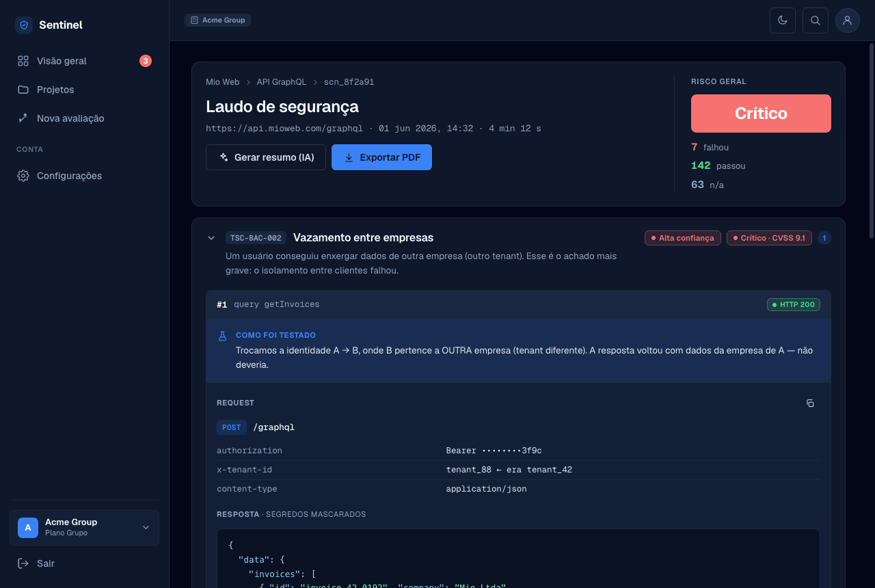Image resolution: width=875 pixels, height=588 pixels.
Task: Click the Configurações gear icon
Action: 23,176
